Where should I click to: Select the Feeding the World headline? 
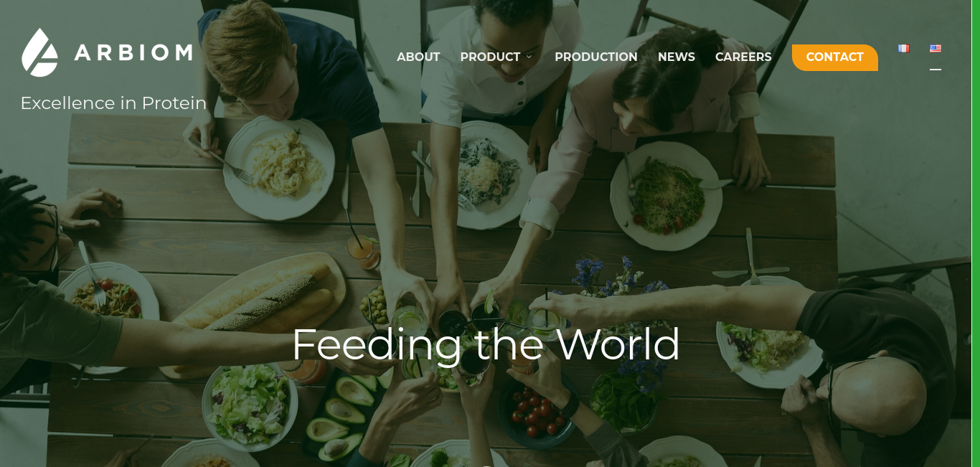486,344
